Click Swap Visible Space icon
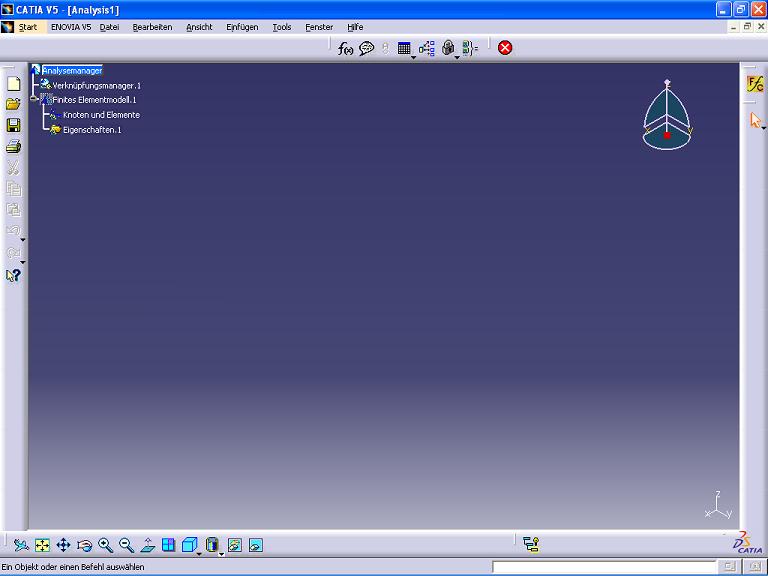This screenshot has height=576, width=768. click(x=256, y=545)
